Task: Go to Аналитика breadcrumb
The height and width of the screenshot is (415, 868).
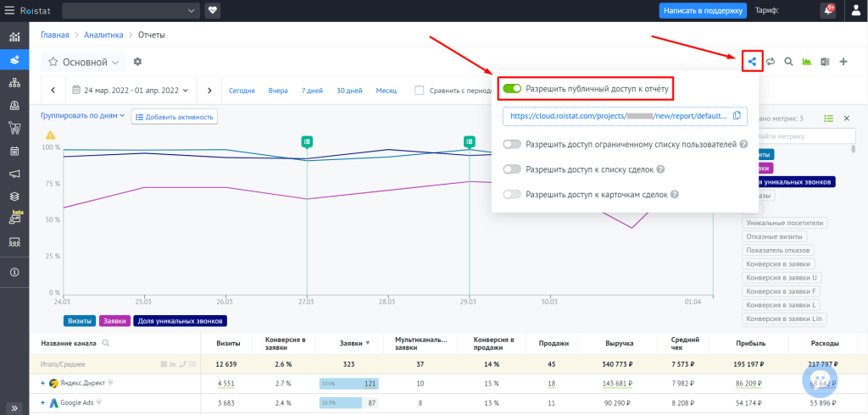Action: click(x=102, y=35)
